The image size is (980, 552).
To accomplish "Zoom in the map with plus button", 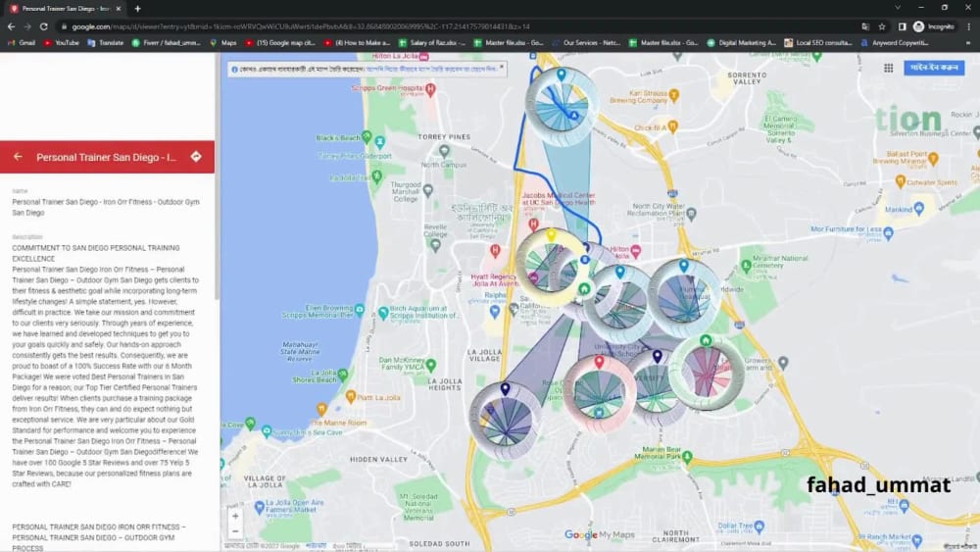I will 235,517.
